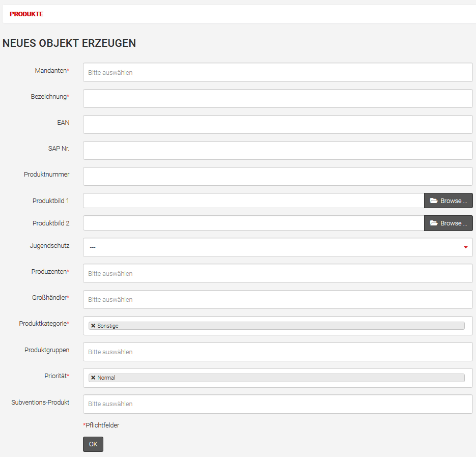Click Browse button for Produktbild 2
Viewport: 476px width, 457px height.
[x=449, y=223]
